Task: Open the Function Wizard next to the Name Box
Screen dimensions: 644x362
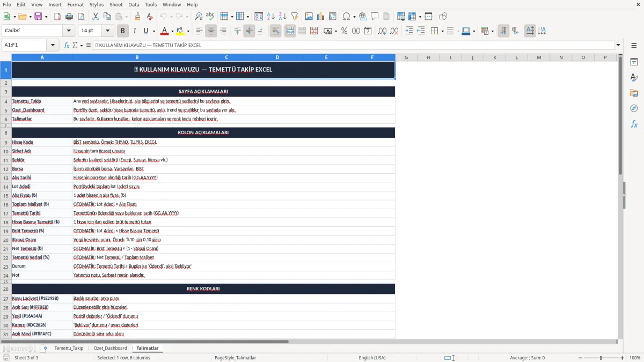Action: [x=67, y=45]
